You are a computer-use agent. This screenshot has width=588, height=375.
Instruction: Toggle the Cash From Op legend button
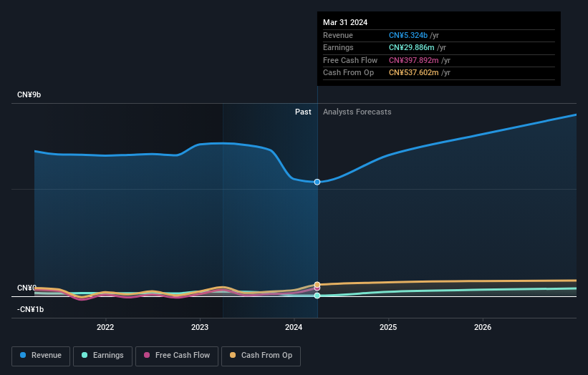261,356
